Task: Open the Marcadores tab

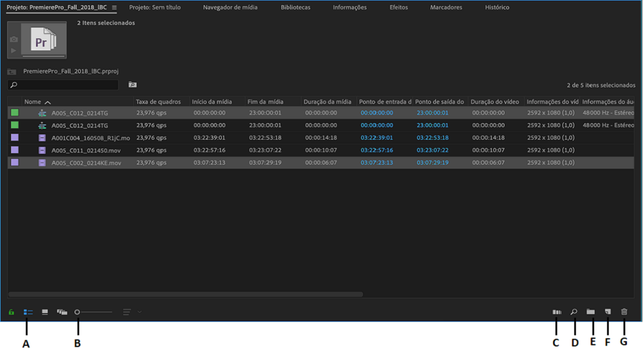Action: click(x=446, y=8)
